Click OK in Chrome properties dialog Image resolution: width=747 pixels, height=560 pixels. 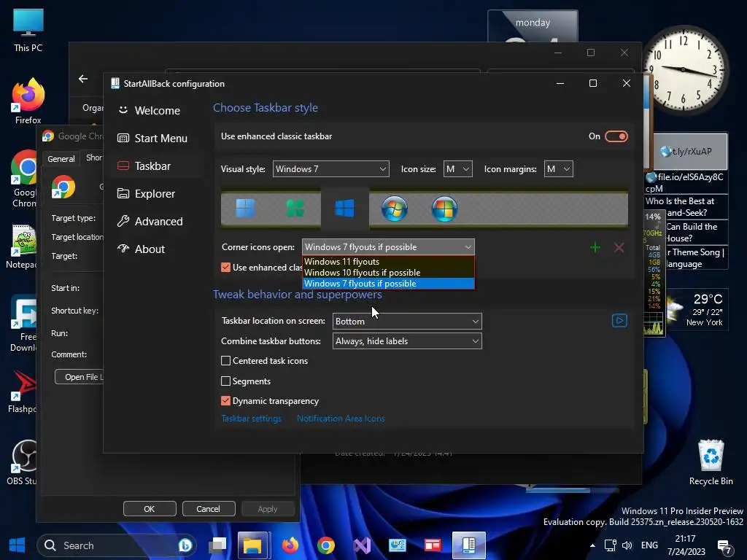pos(150,508)
